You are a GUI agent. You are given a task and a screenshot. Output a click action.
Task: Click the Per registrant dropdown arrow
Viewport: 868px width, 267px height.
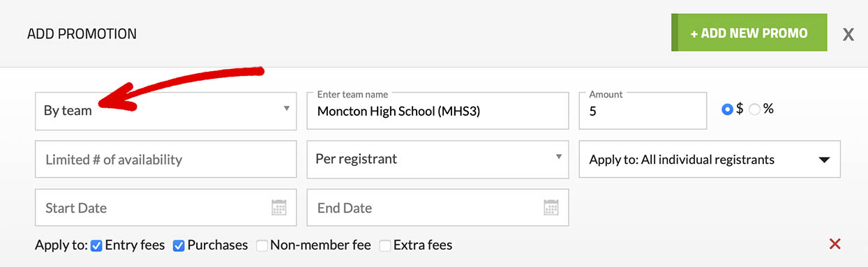558,157
